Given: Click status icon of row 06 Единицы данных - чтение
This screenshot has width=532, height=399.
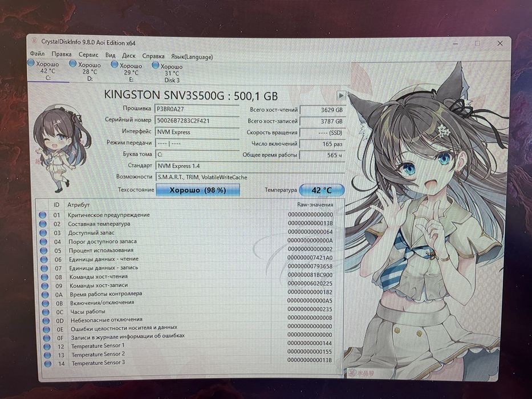Looking at the screenshot, I should click(44, 259).
